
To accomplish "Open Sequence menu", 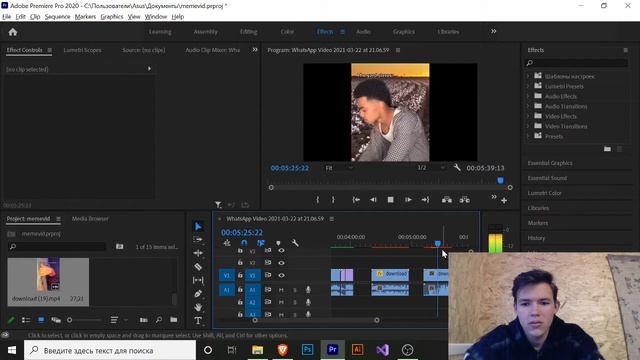I will pos(58,17).
